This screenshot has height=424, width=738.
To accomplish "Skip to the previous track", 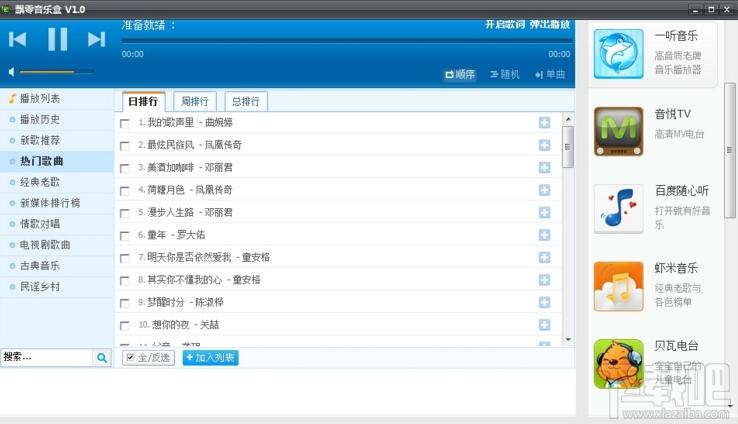I will (x=17, y=39).
